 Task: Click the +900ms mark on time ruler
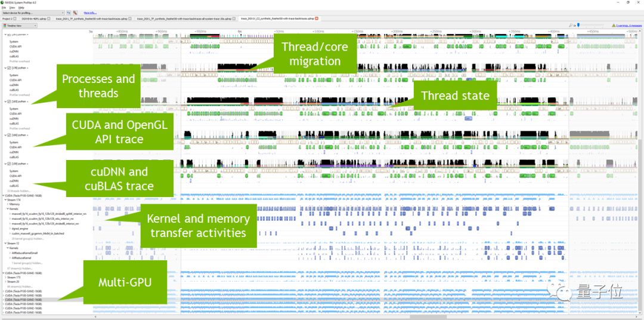click(162, 31)
